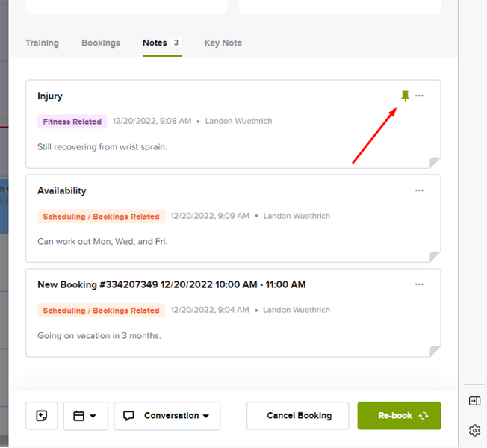Click the text "Still recovering from wrist sprain."

[x=102, y=146]
